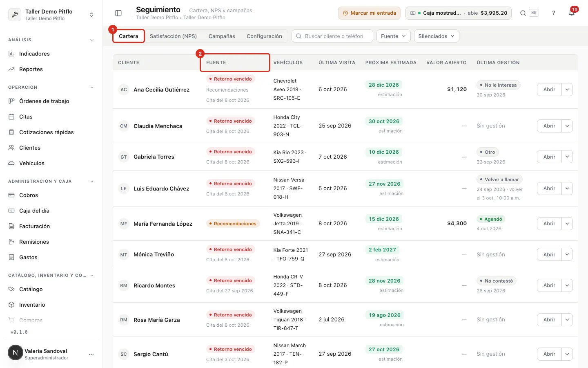
Task: Expand the action arrow beside Claudia Menchaca's Abrir
Action: pyautogui.click(x=567, y=126)
